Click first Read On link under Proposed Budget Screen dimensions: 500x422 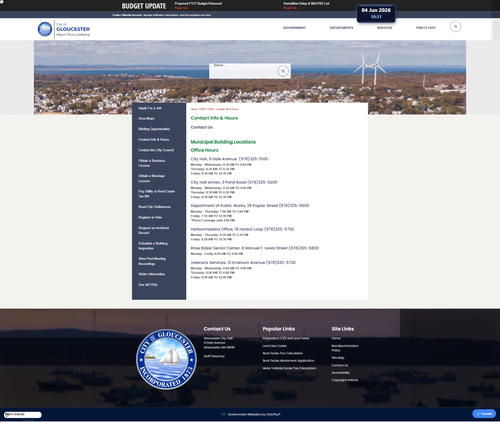(x=181, y=8)
